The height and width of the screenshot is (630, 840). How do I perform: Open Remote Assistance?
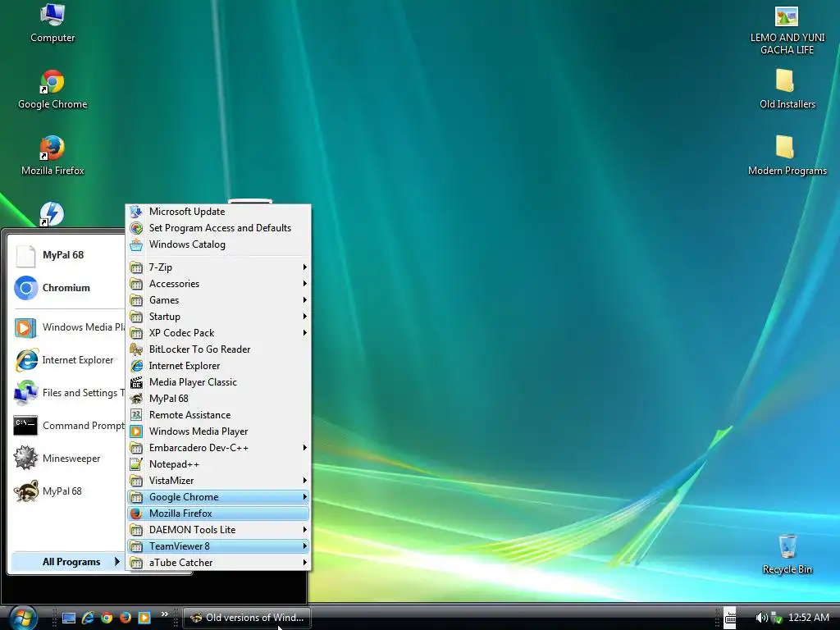click(x=218, y=415)
